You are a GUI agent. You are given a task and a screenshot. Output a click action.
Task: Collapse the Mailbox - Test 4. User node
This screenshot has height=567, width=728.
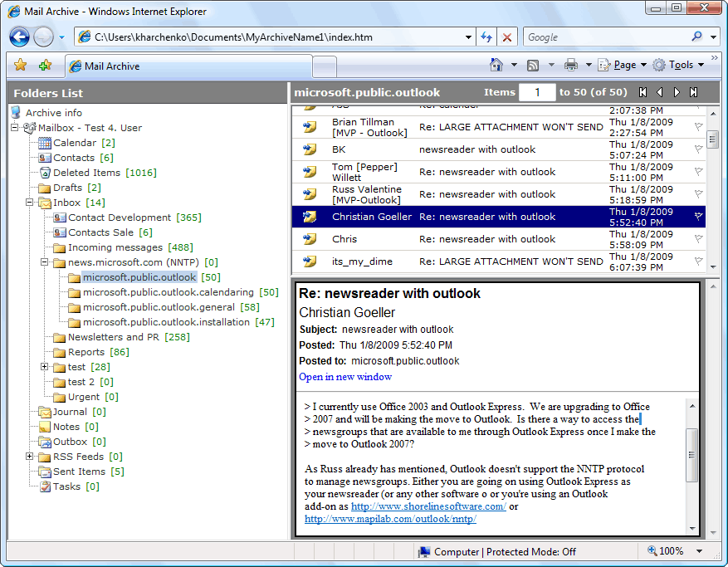[x=14, y=127]
